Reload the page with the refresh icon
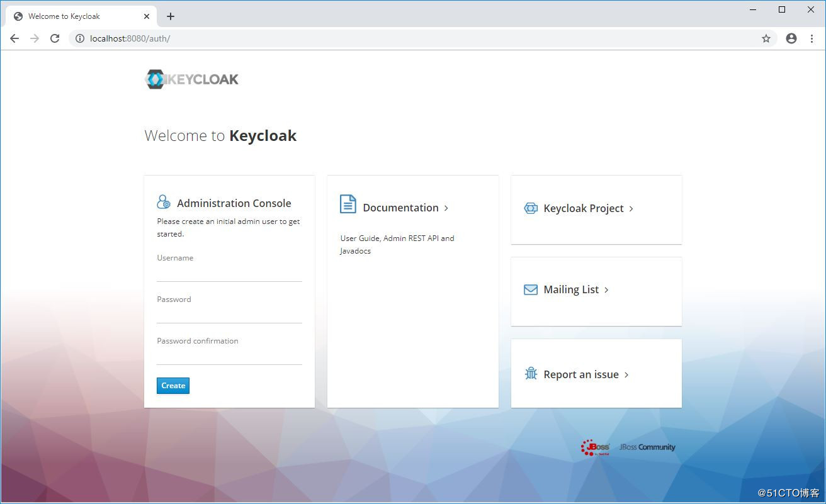The image size is (826, 504). click(x=55, y=38)
